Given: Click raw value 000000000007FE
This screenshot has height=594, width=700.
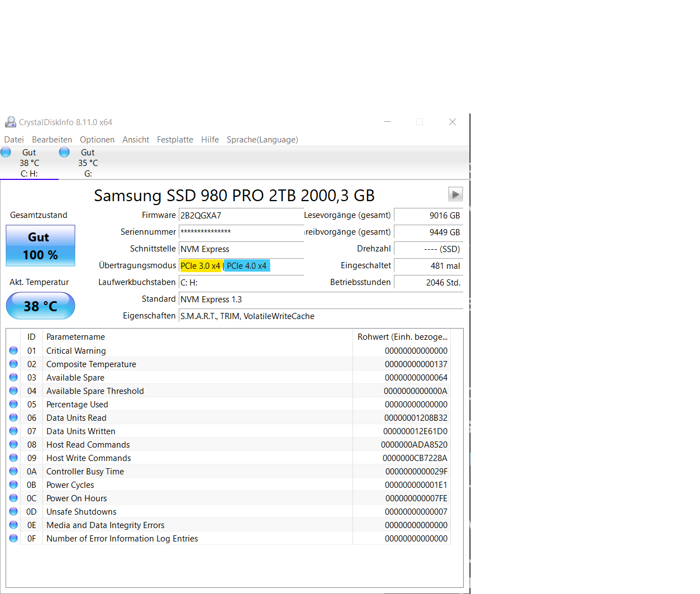Looking at the screenshot, I should point(416,498).
